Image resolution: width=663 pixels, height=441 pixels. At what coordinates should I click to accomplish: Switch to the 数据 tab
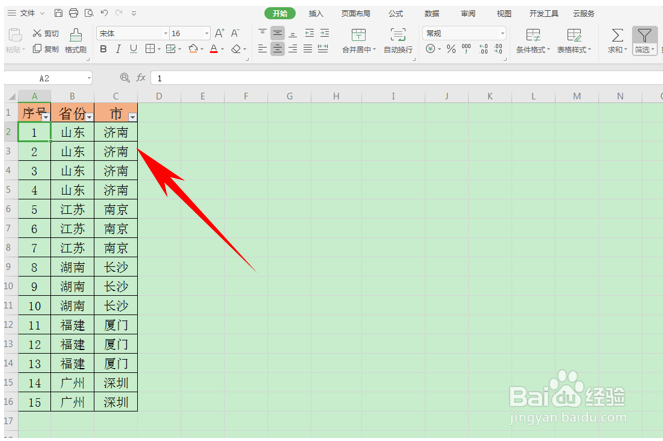[x=432, y=14]
